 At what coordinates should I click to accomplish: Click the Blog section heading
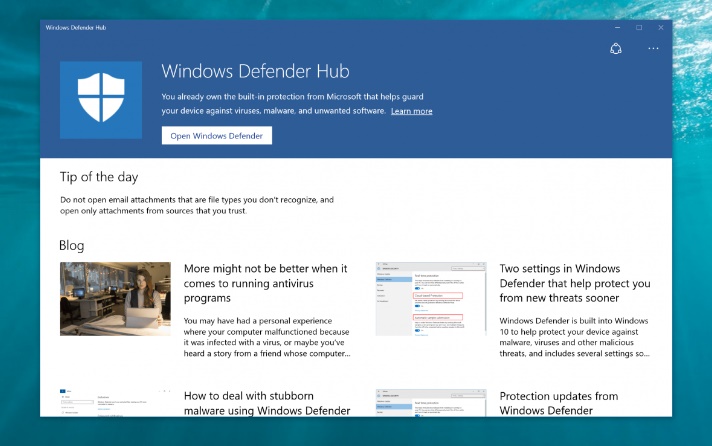coord(72,245)
